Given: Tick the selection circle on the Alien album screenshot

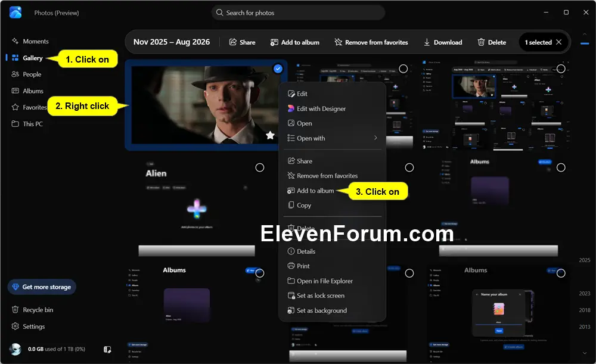Looking at the screenshot, I should [260, 167].
